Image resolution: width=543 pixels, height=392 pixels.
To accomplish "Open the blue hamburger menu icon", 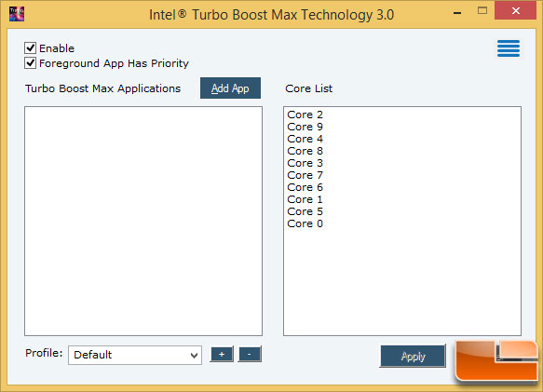I will click(509, 48).
